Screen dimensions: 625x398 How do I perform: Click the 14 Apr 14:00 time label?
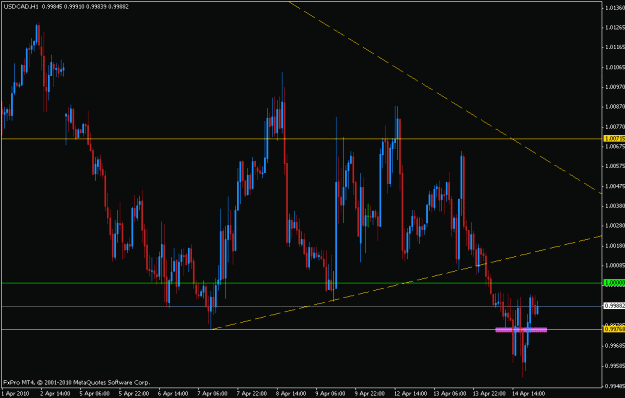click(x=529, y=394)
